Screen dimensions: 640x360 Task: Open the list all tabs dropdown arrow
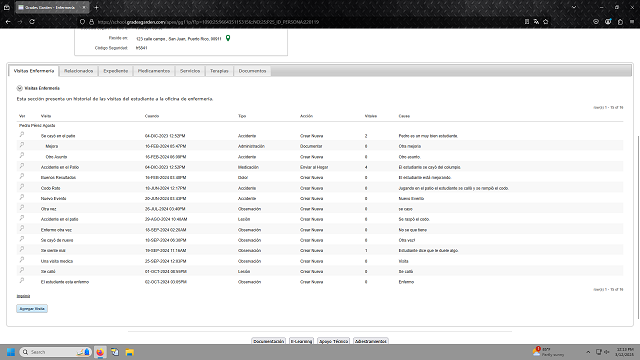[574, 7]
